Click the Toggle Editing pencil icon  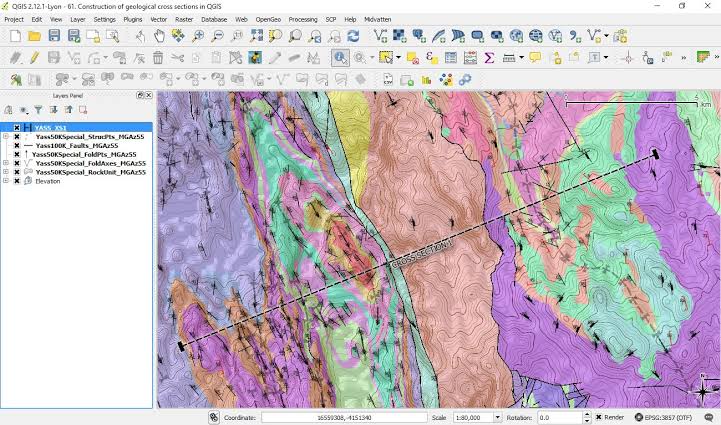tap(33, 58)
